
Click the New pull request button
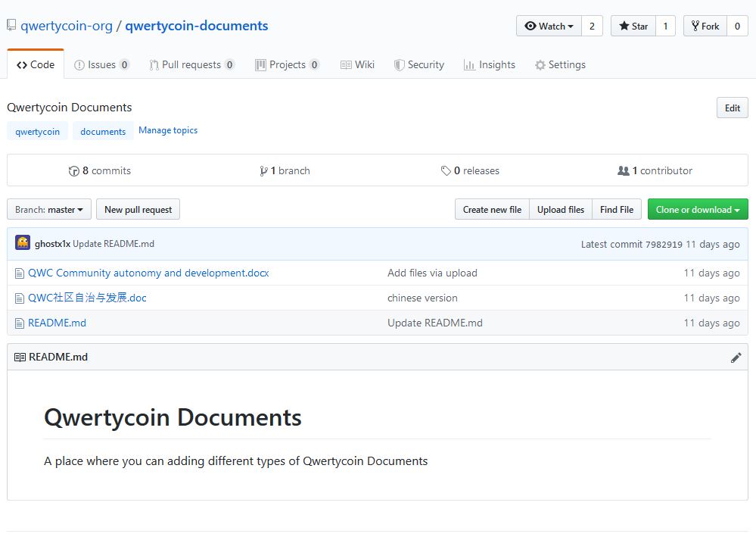138,209
